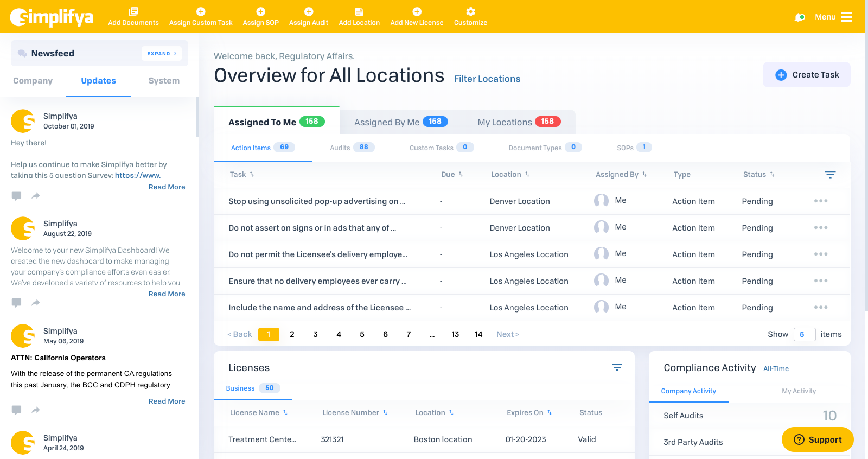Click Add Location icon in toolbar
Image resolution: width=868 pixels, height=459 pixels.
359,11
